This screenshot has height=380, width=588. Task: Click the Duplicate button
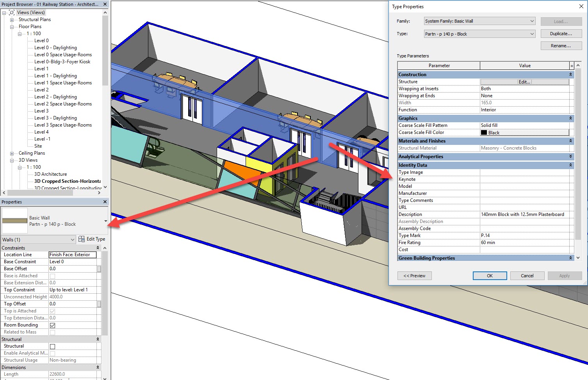[x=561, y=34]
